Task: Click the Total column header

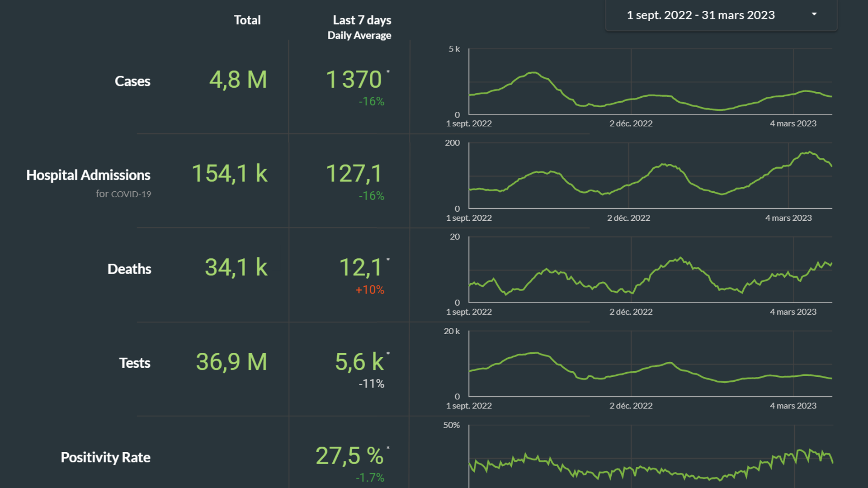Action: 247,20
